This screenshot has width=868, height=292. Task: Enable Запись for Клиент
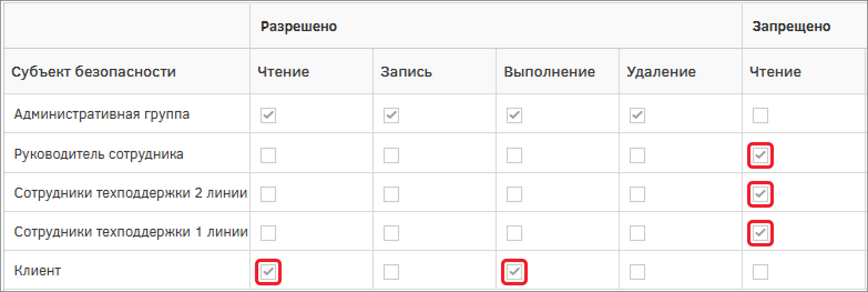click(391, 272)
